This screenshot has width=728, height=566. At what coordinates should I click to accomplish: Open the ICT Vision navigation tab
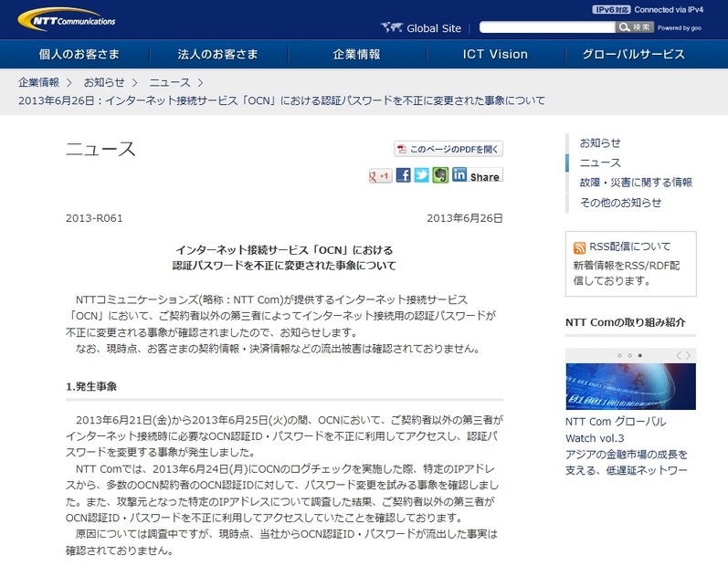[495, 54]
